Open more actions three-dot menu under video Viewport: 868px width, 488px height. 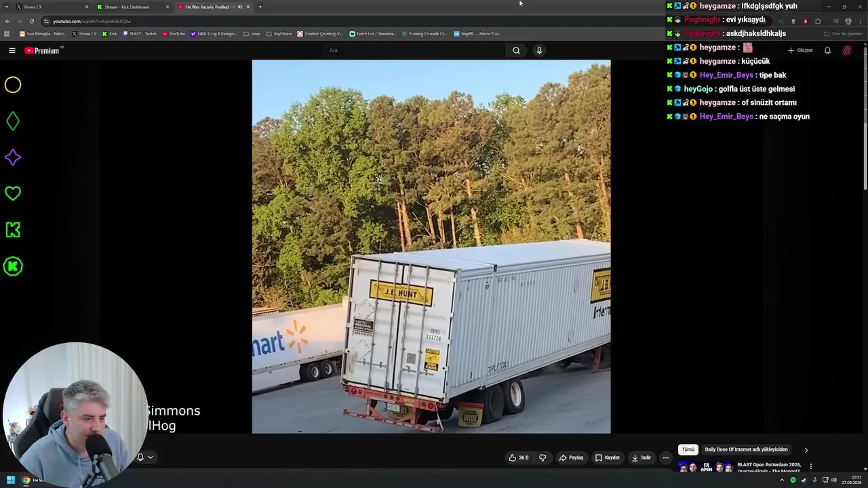coord(665,457)
